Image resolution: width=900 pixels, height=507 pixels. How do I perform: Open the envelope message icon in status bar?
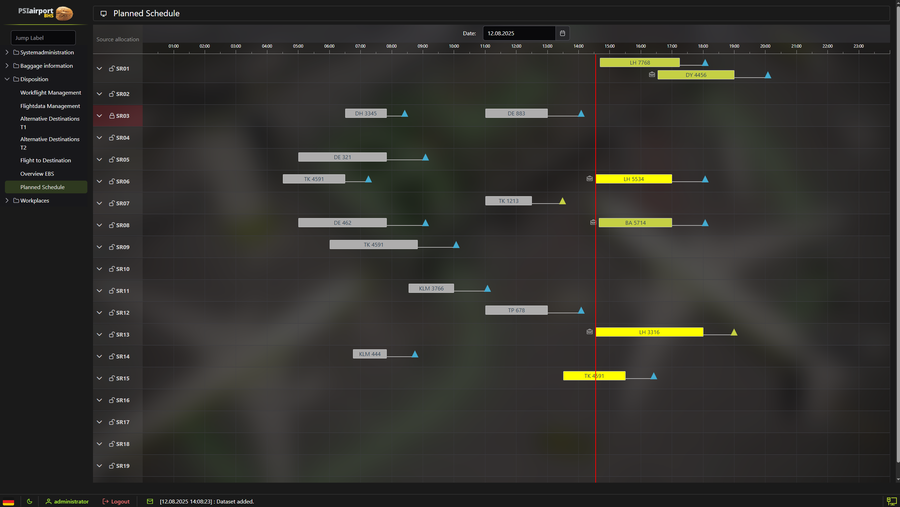[150, 501]
